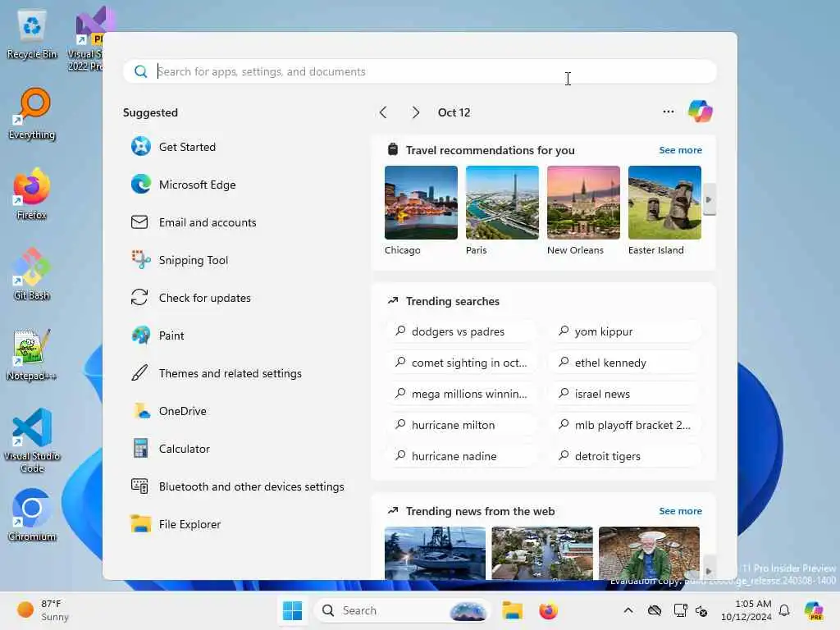Open Visual Studio Code desktop shortcut

tap(32, 441)
